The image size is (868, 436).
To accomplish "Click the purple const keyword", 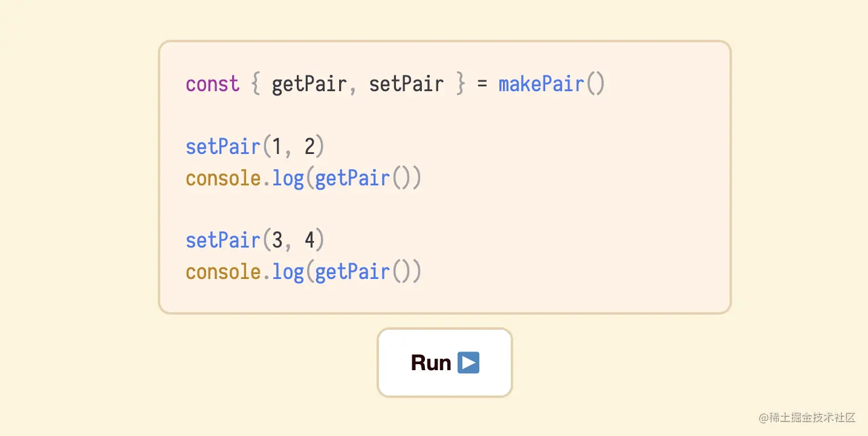I will coord(212,84).
